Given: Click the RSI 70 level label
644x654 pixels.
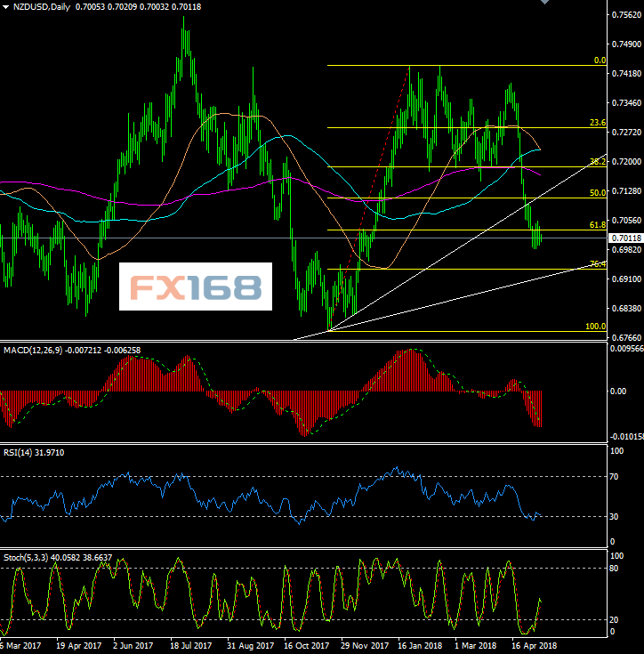Looking at the screenshot, I should [x=614, y=477].
